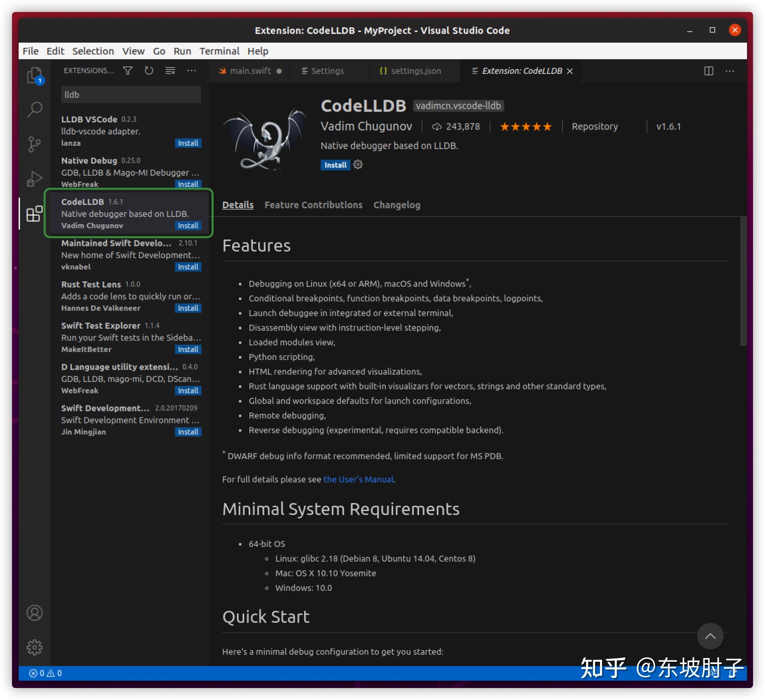765x700 pixels.
Task: Open the User's Manual link
Action: (x=358, y=479)
